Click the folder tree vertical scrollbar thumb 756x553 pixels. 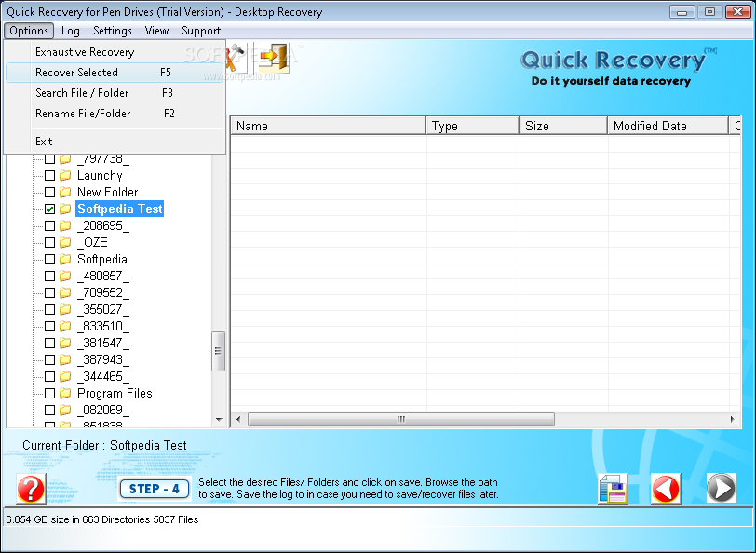coord(219,352)
